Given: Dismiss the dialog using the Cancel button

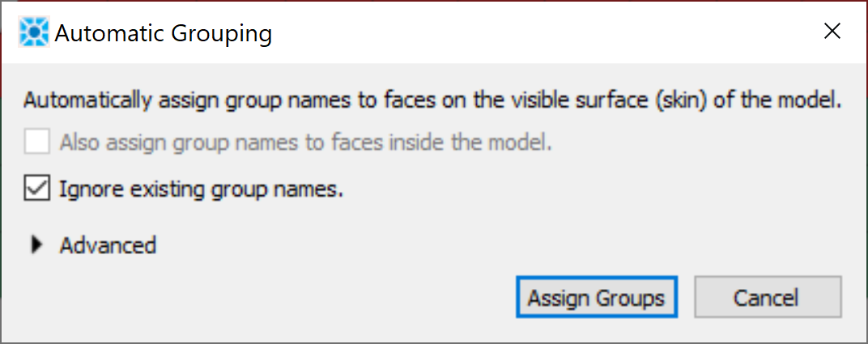Looking at the screenshot, I should coord(767,297).
